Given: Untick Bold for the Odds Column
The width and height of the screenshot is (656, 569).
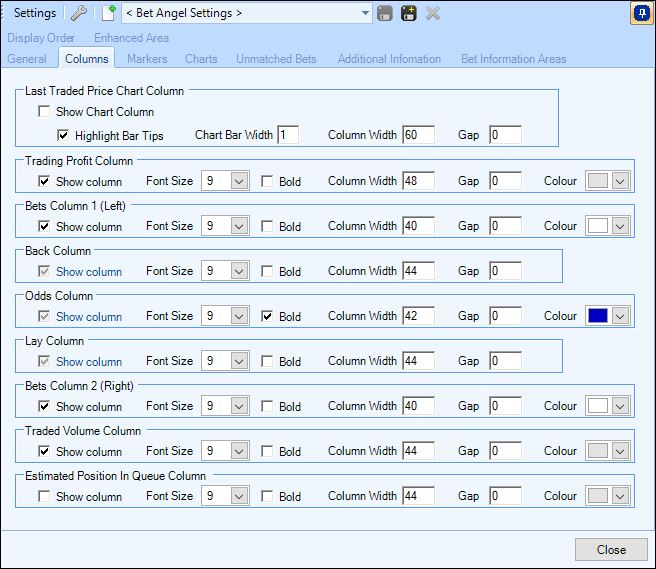Looking at the screenshot, I should [266, 316].
